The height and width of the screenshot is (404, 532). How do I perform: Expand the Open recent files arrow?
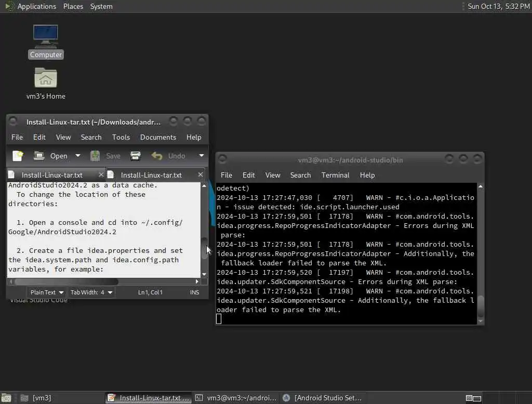[x=78, y=156]
